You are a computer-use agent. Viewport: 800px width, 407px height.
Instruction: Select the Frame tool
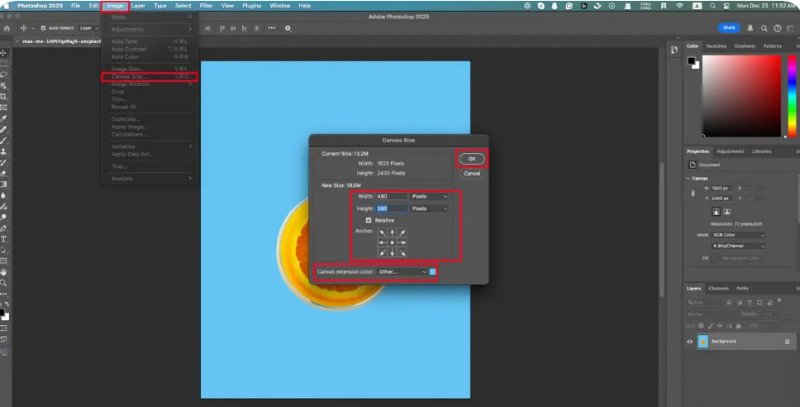coord(3,108)
